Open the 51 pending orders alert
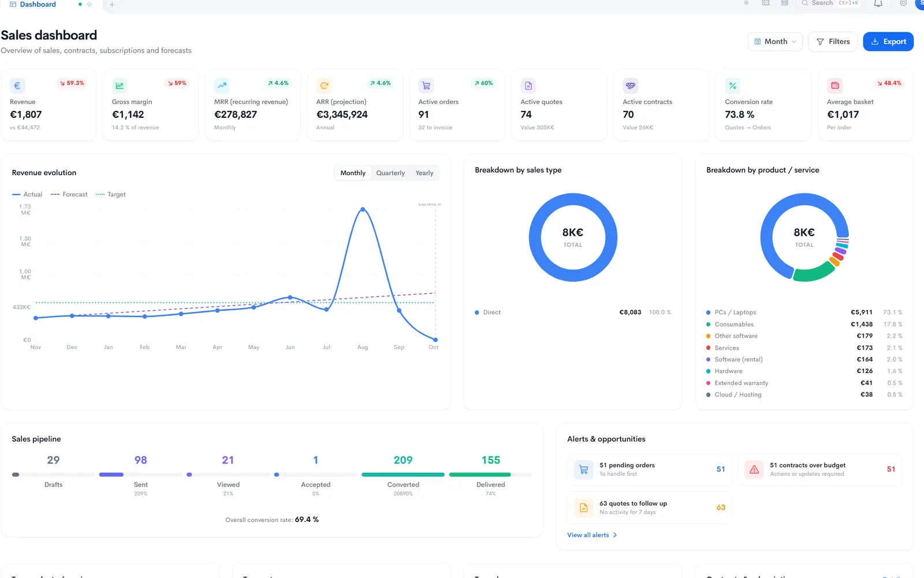The image size is (924, 578). click(x=650, y=469)
